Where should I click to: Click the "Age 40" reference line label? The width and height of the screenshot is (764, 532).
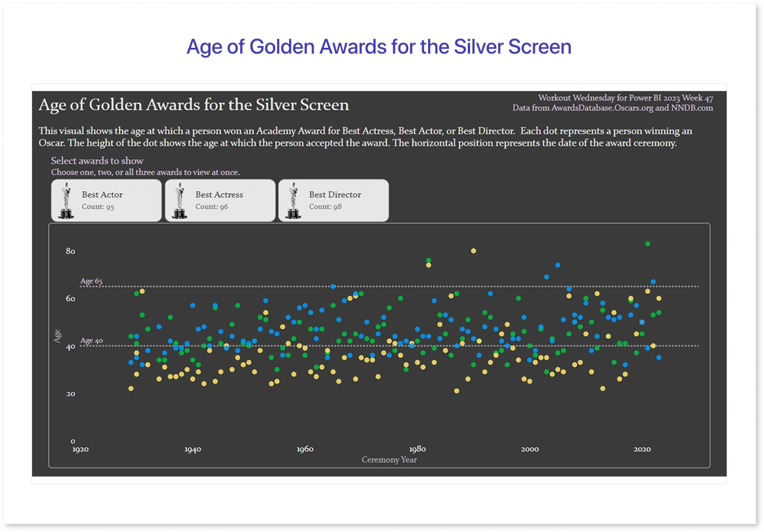pos(92,341)
